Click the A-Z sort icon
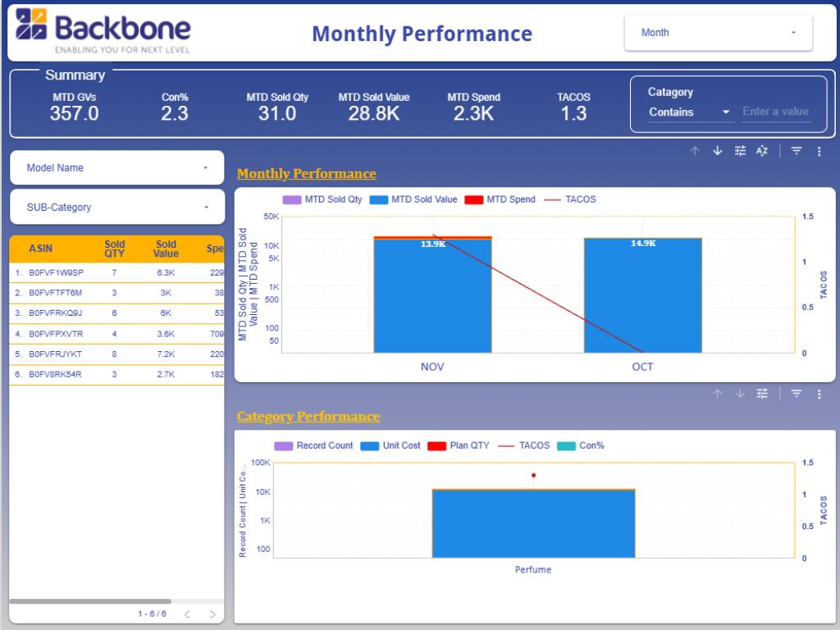This screenshot has height=630, width=840. click(762, 151)
